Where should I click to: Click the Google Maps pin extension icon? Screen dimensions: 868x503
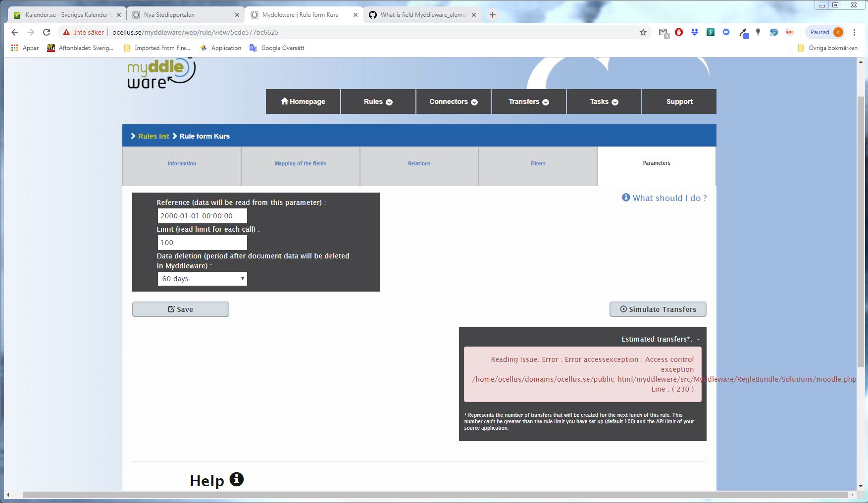click(758, 32)
